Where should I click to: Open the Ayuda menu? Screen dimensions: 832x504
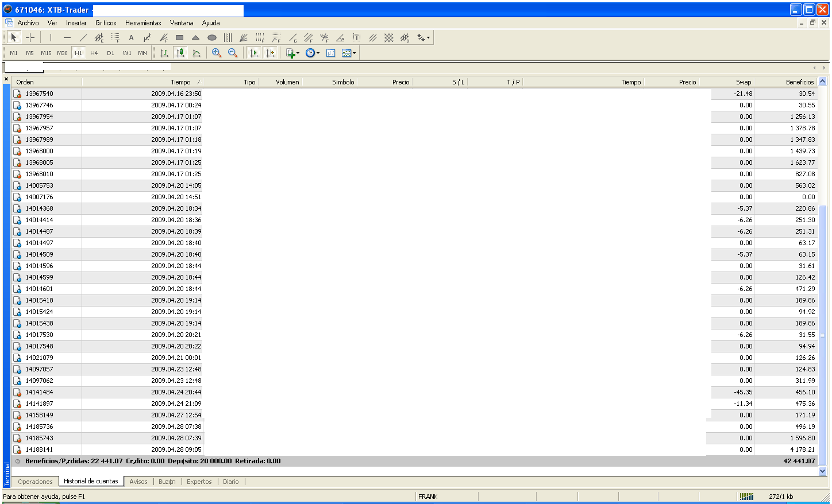point(211,23)
